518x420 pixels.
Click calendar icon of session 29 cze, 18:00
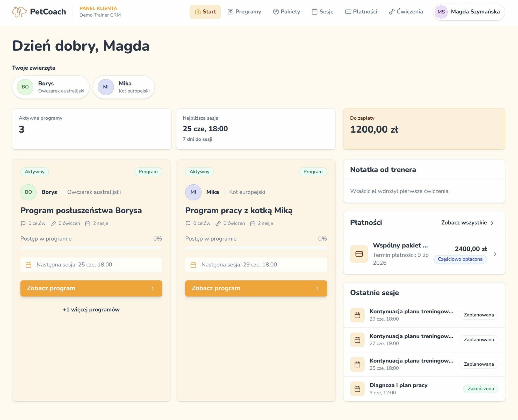pos(357,315)
